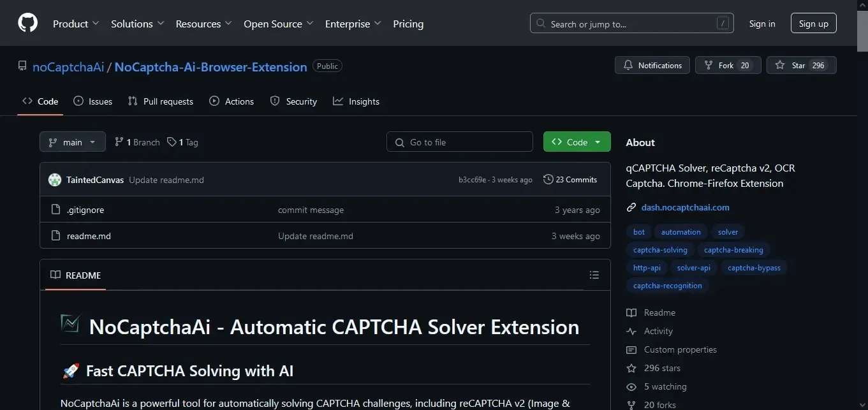Click the Sign up button
The image size is (868, 410).
click(813, 24)
